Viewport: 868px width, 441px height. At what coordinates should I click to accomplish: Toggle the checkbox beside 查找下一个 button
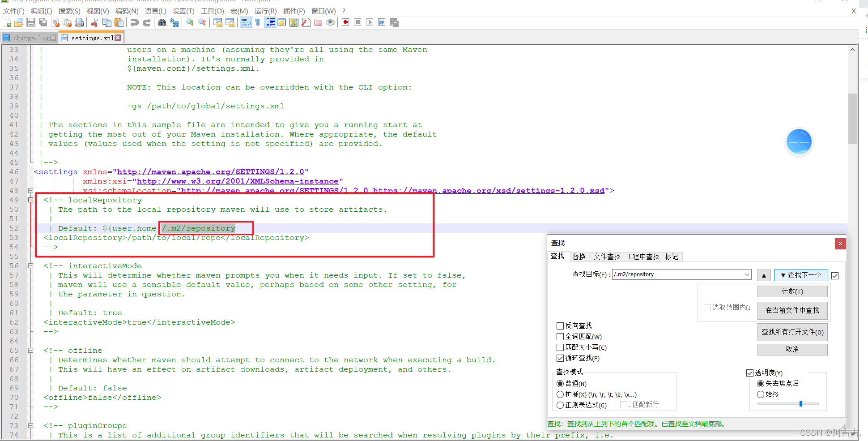[x=835, y=276]
